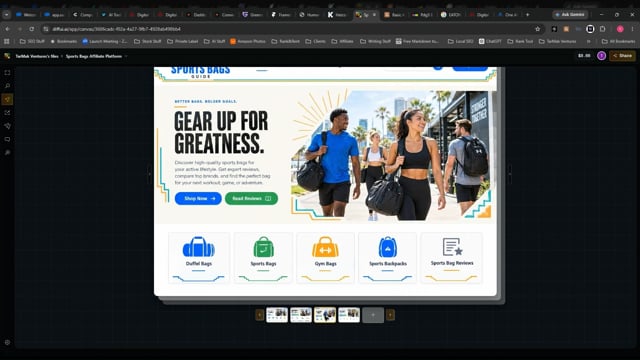640x360 pixels.
Task: Select the highlighted orange sidebar tool
Action: coord(7,99)
